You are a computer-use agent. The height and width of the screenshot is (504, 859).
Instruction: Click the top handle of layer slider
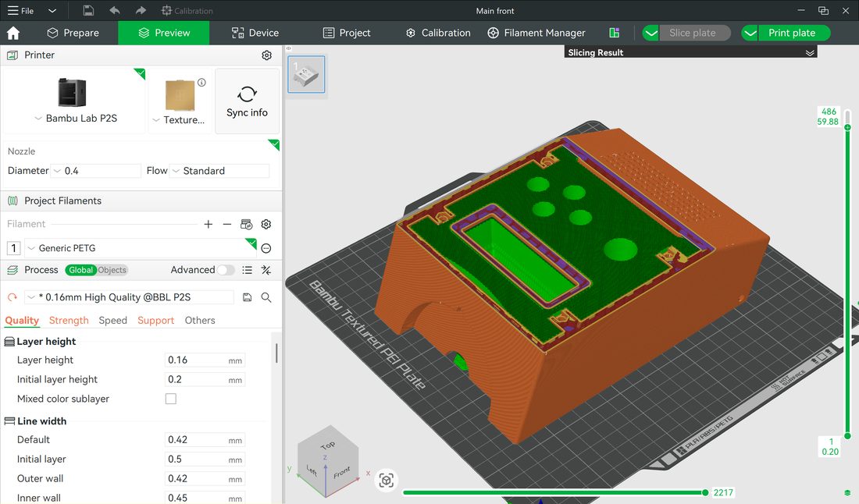[x=847, y=127]
